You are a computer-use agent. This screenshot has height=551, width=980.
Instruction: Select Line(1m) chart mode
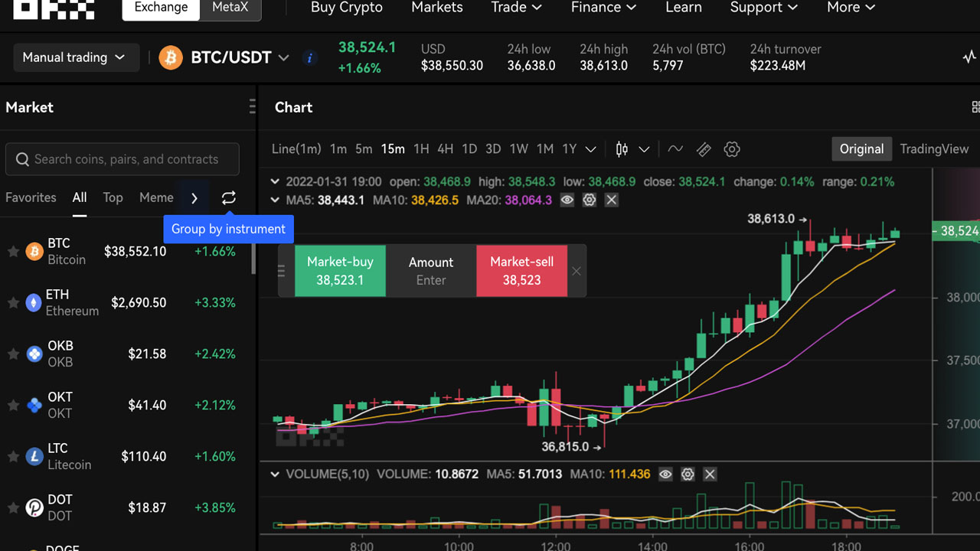(x=296, y=149)
